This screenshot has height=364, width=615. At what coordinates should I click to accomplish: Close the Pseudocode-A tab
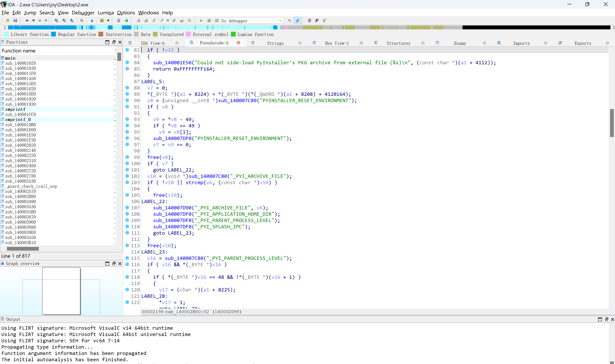click(238, 43)
